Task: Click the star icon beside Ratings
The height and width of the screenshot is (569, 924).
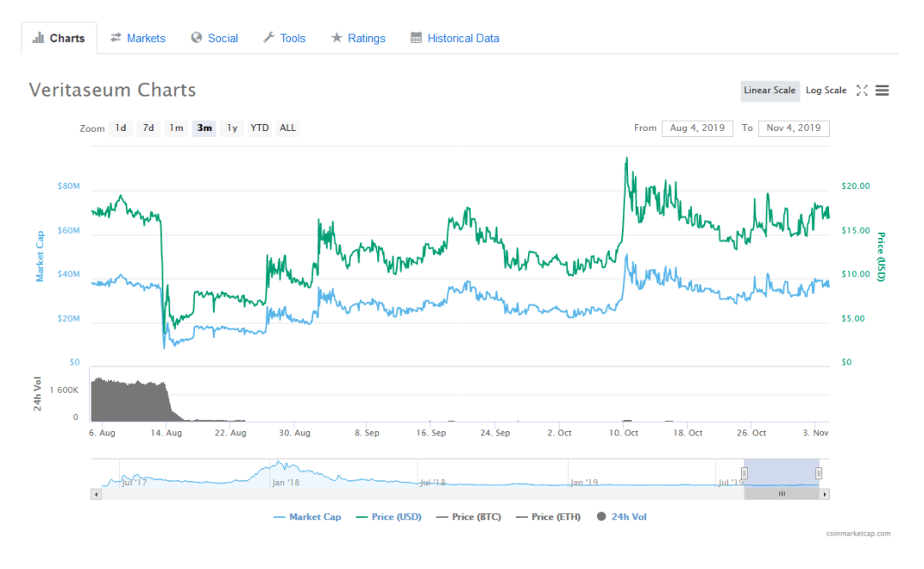Action: pyautogui.click(x=336, y=38)
